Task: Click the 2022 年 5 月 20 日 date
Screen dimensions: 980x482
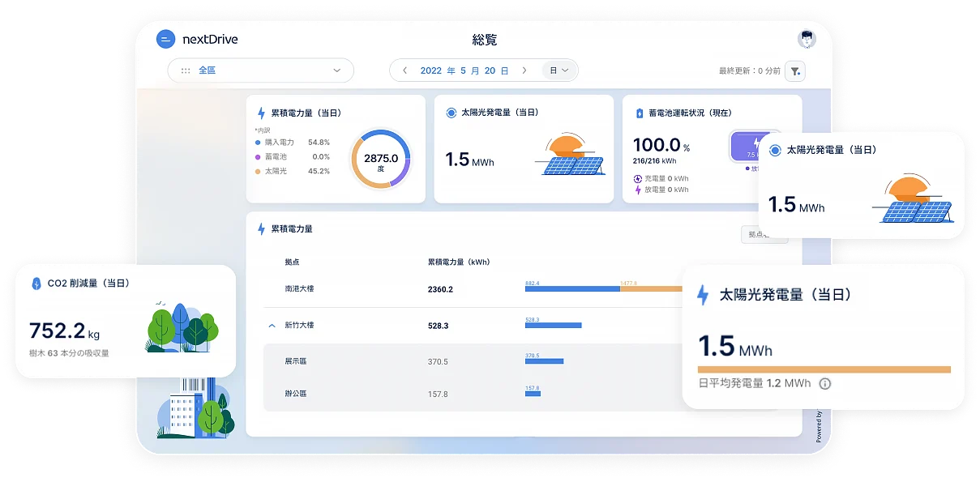Action: 464,70
